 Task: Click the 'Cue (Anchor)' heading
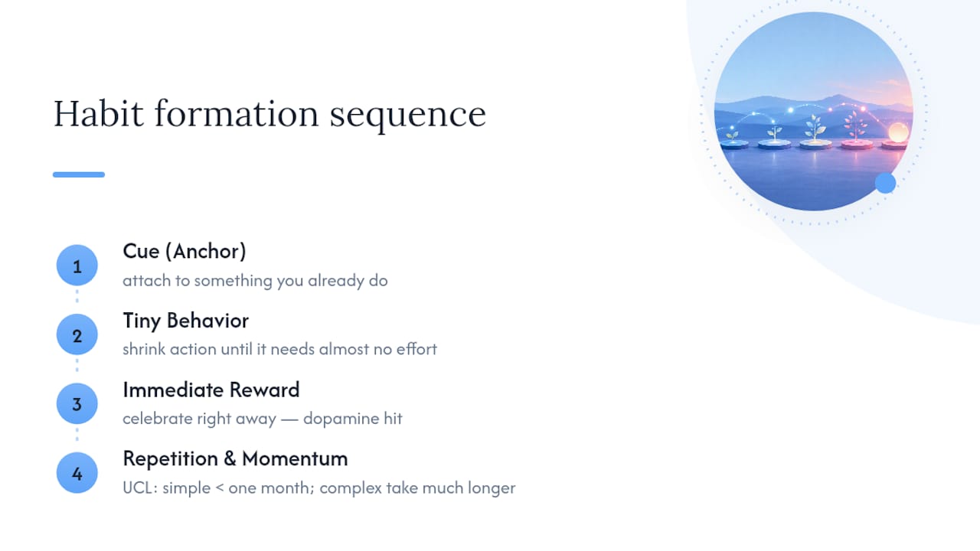[x=185, y=251]
